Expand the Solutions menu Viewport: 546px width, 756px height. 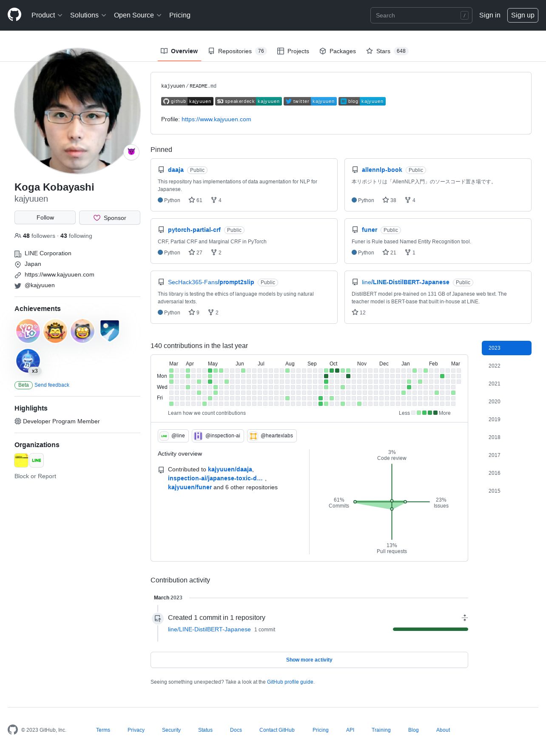tap(88, 15)
